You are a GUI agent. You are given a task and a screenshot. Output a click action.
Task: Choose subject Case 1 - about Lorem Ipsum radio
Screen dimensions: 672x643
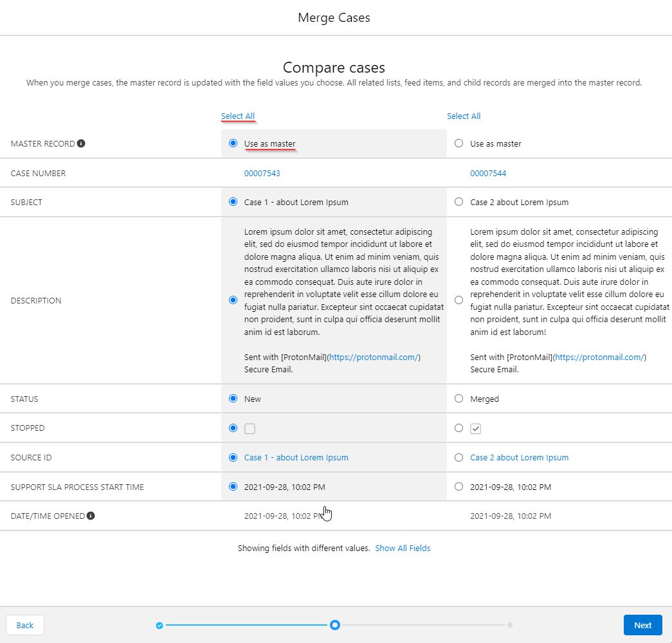pyautogui.click(x=233, y=201)
